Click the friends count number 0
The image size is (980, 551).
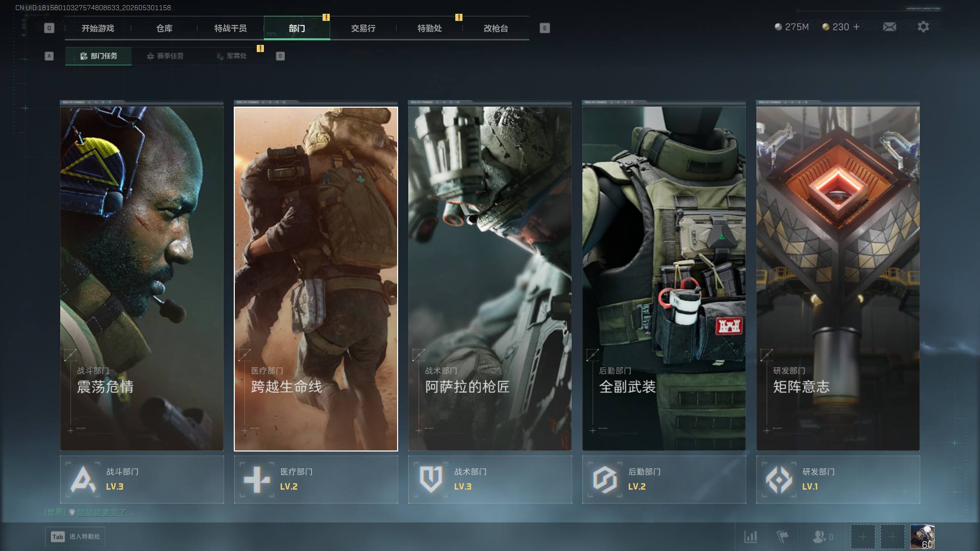coord(831,537)
